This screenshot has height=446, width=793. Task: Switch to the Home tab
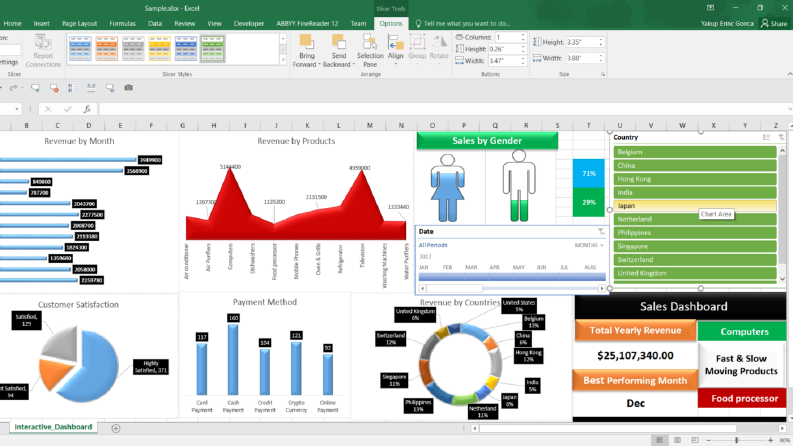point(13,23)
